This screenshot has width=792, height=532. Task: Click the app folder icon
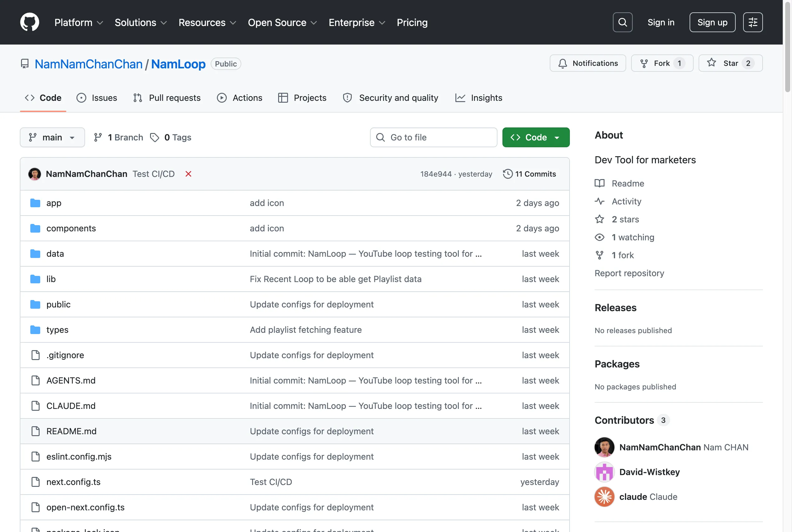click(35, 203)
